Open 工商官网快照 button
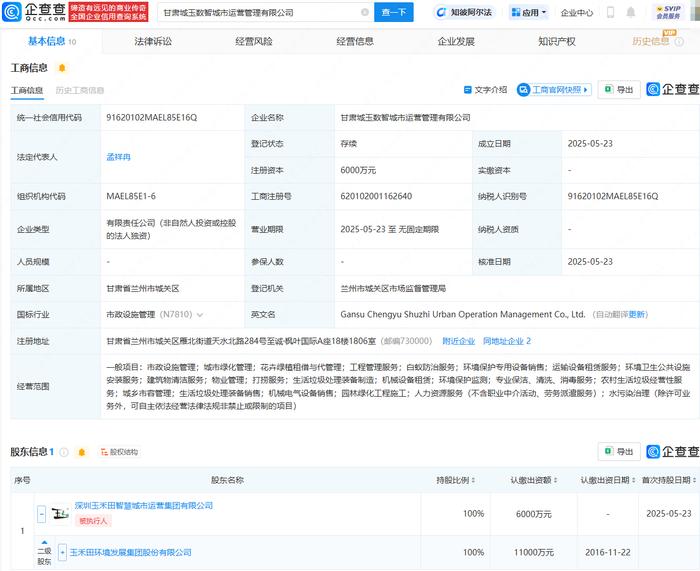The image size is (700, 571). point(554,90)
